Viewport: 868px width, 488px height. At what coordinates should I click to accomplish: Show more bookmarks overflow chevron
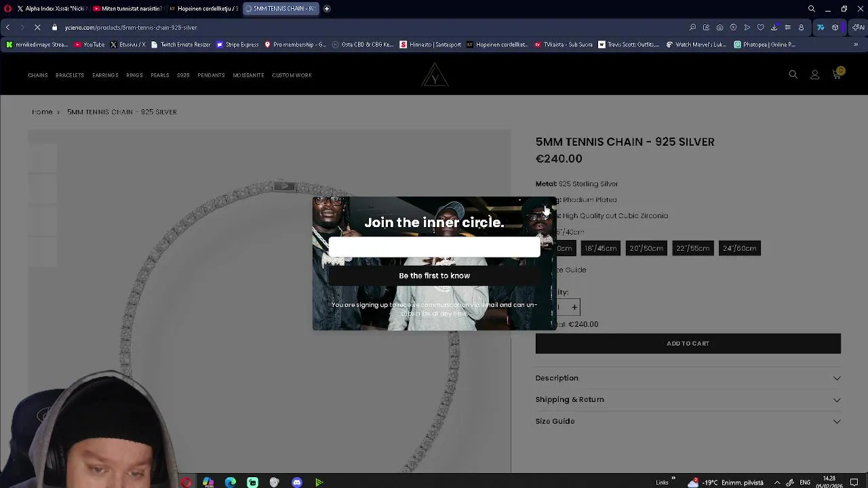click(x=856, y=45)
